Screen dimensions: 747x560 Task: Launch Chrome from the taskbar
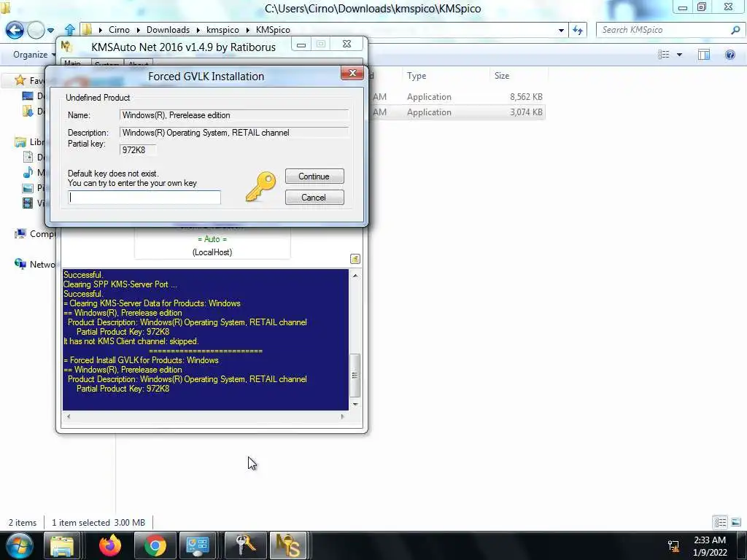pos(155,545)
